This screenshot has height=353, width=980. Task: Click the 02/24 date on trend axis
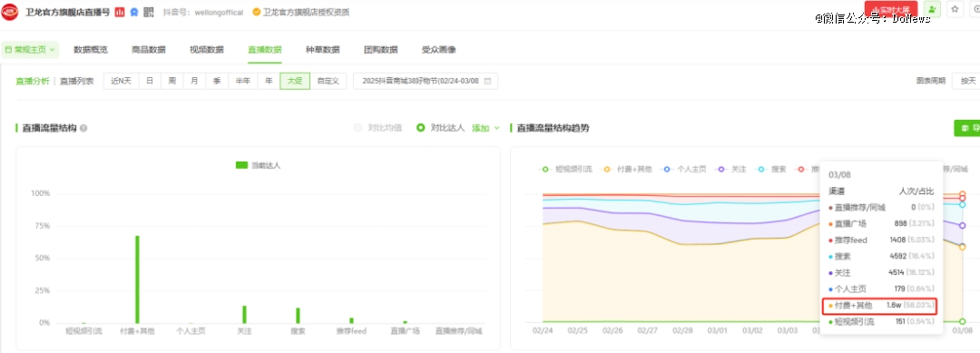(x=543, y=330)
